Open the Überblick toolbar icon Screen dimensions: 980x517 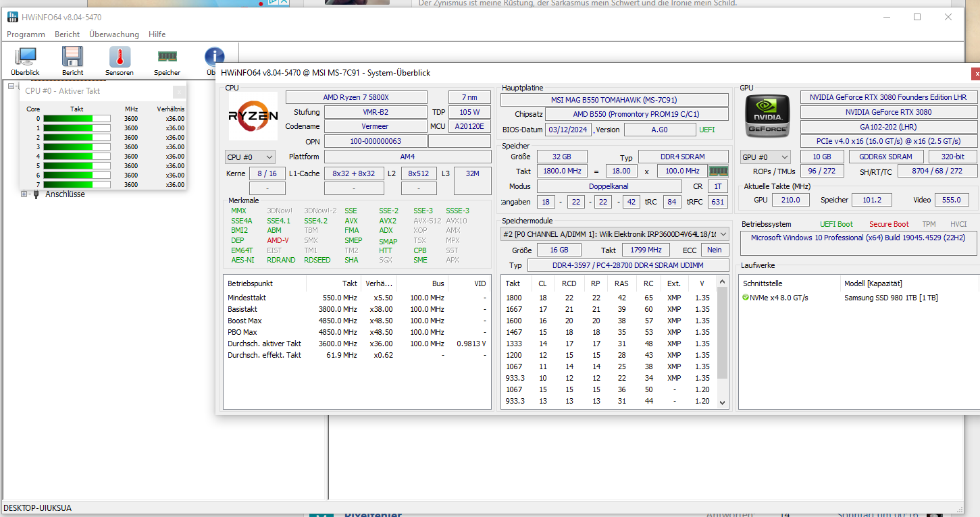pos(25,61)
